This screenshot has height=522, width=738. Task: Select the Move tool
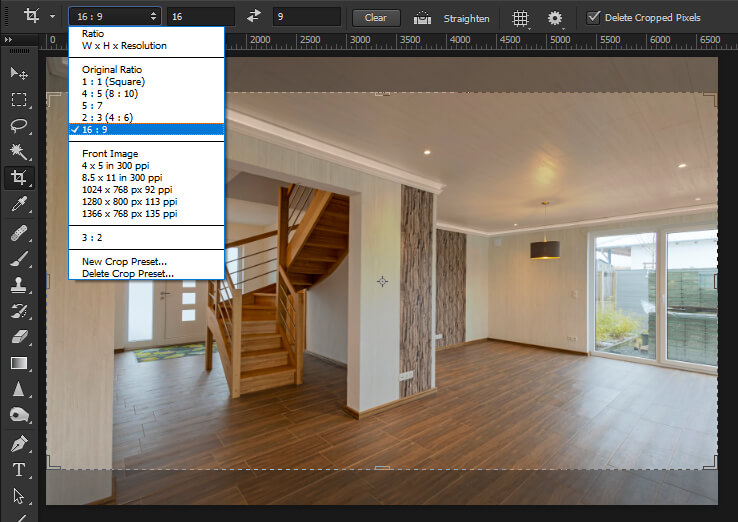[x=18, y=74]
